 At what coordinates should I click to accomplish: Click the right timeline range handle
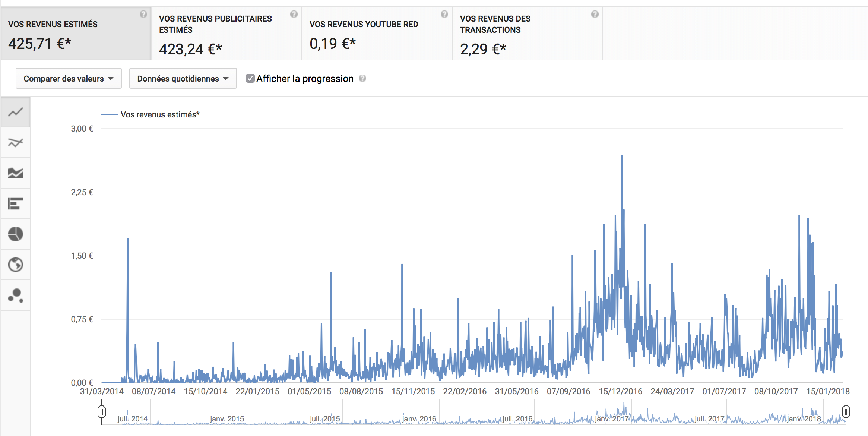click(846, 412)
